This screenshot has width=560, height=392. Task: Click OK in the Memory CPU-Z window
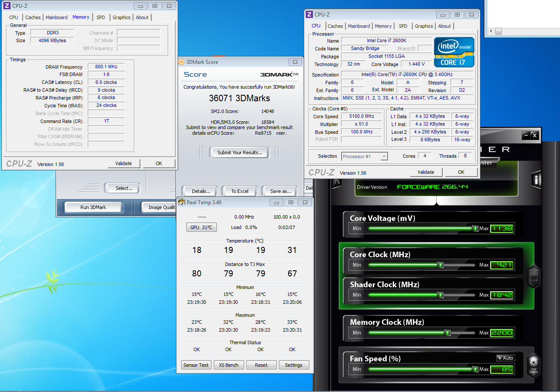[159, 163]
